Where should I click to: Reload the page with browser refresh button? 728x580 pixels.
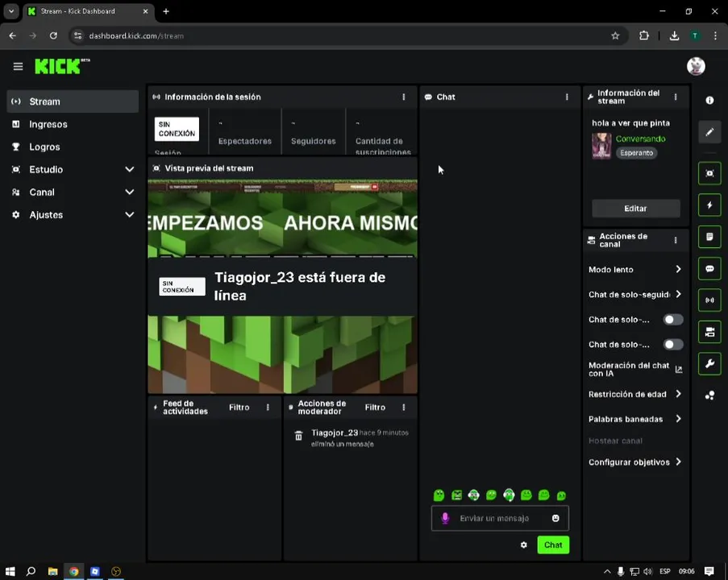[x=53, y=35]
